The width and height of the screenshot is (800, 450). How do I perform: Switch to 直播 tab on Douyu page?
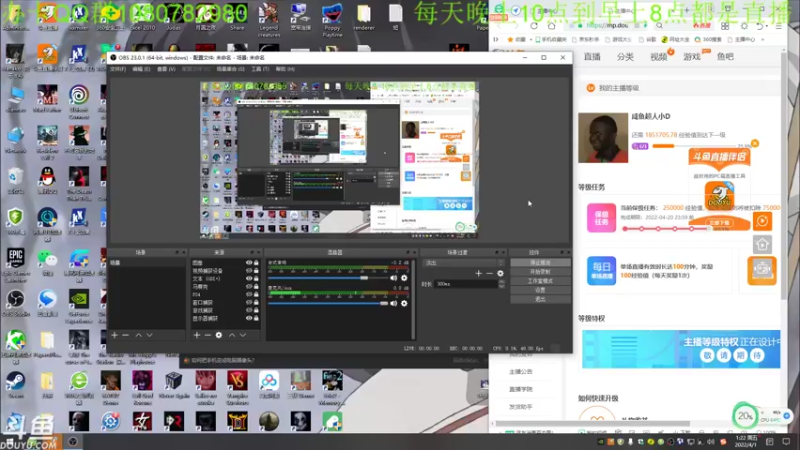(592, 57)
